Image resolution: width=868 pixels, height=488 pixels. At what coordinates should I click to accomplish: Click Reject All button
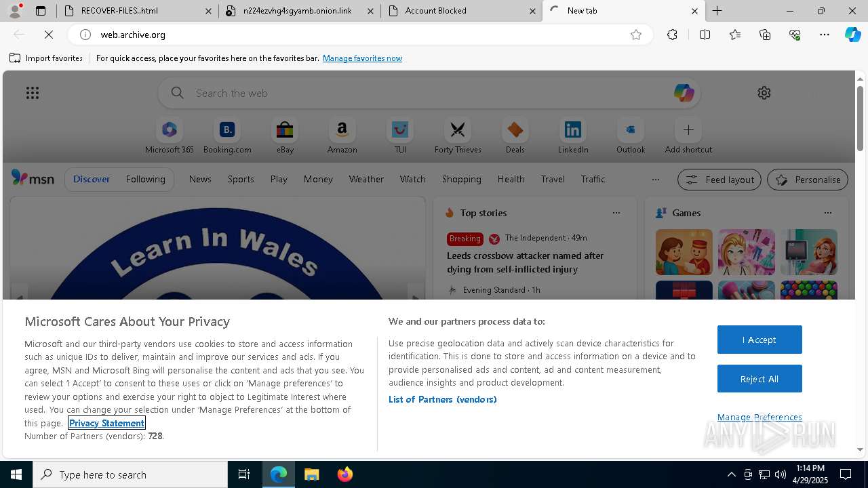[759, 379]
